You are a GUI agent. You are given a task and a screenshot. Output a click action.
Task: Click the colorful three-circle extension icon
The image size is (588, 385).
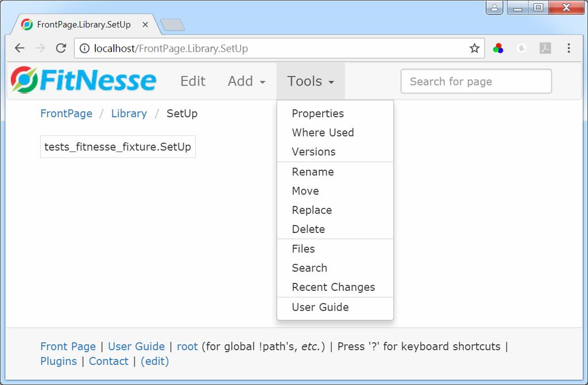(498, 48)
